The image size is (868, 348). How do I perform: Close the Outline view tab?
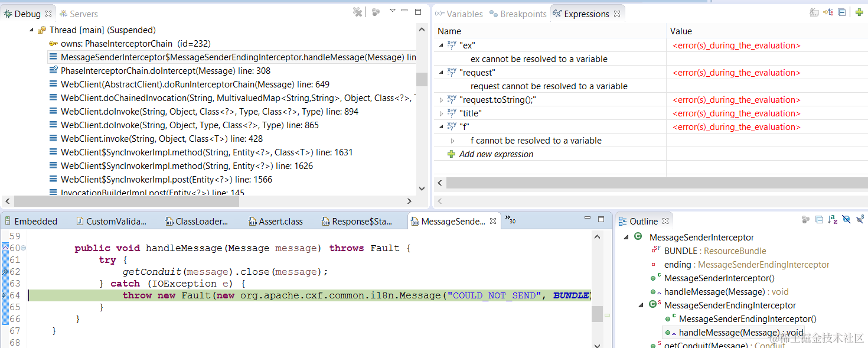(x=665, y=221)
